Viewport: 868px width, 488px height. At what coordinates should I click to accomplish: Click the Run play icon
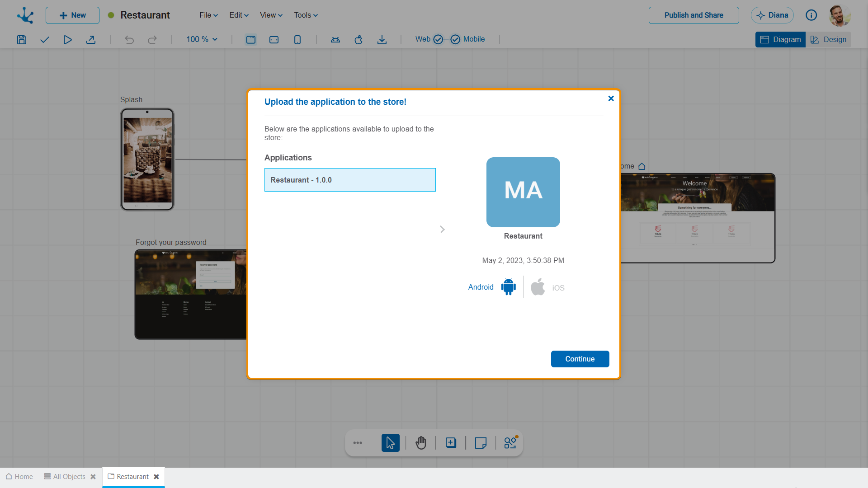[67, 40]
